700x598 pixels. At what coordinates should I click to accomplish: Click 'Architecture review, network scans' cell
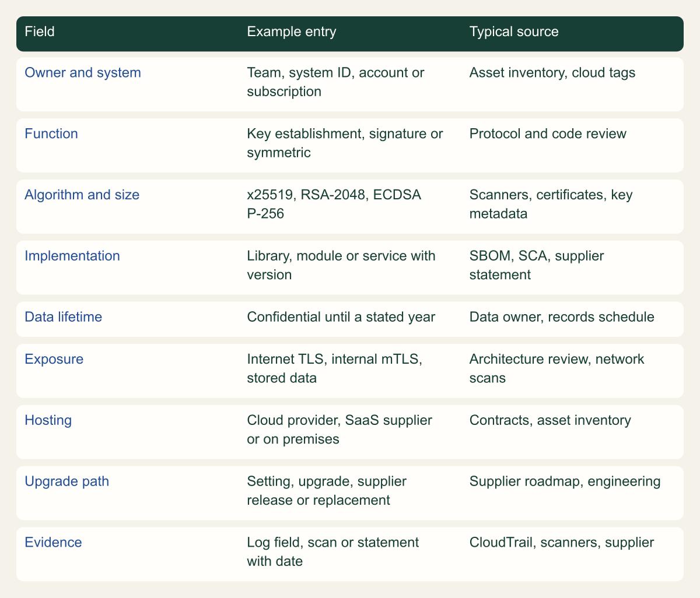click(x=572, y=371)
